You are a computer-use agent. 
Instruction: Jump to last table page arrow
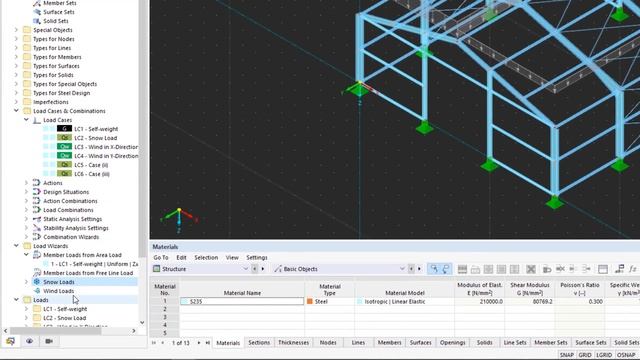[x=208, y=343]
